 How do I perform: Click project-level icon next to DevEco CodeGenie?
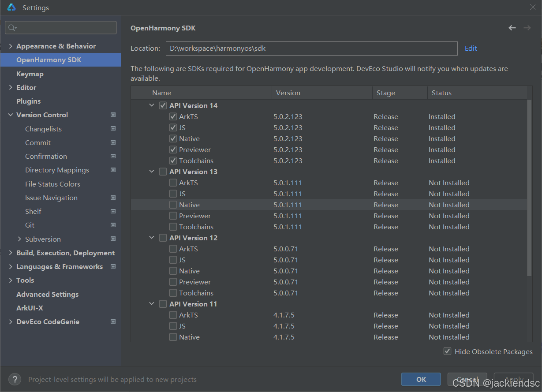pyautogui.click(x=113, y=321)
